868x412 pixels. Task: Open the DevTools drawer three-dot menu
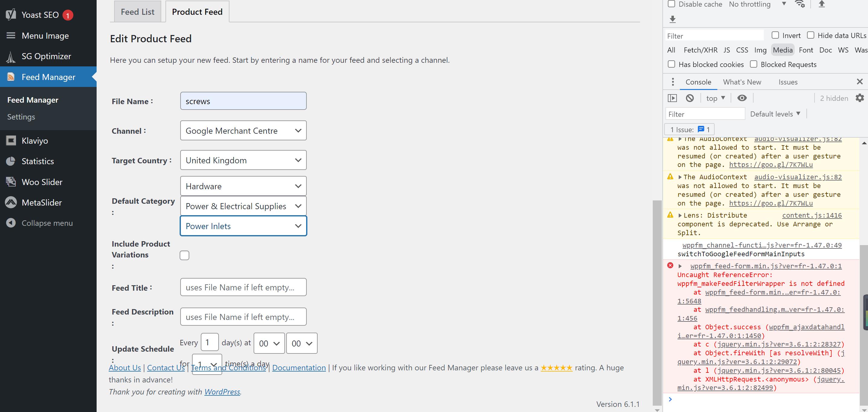[x=673, y=82]
